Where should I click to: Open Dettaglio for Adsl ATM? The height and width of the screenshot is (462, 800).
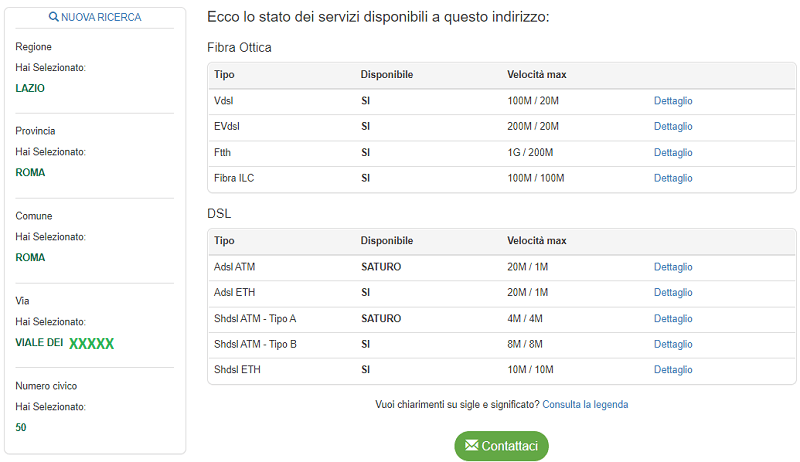pyautogui.click(x=673, y=267)
